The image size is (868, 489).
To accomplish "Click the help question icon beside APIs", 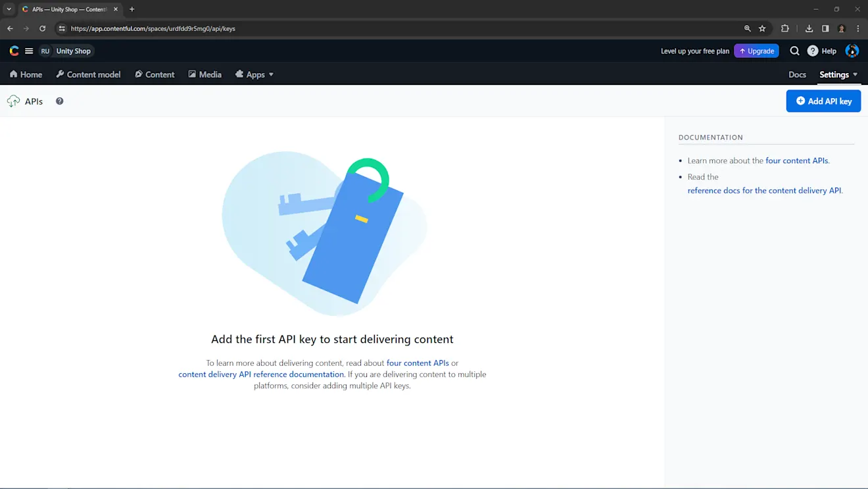I will [x=59, y=101].
